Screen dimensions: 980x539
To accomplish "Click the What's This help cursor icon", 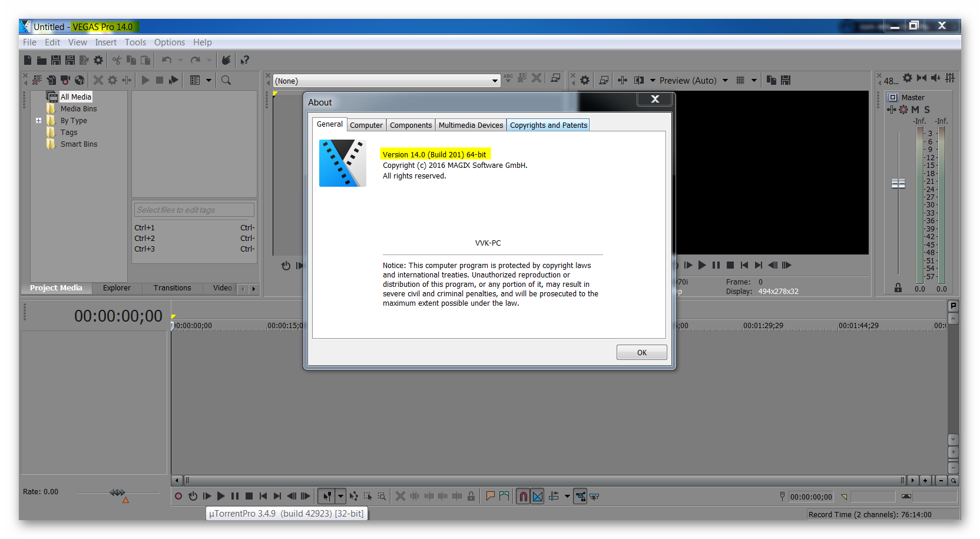I will 245,60.
